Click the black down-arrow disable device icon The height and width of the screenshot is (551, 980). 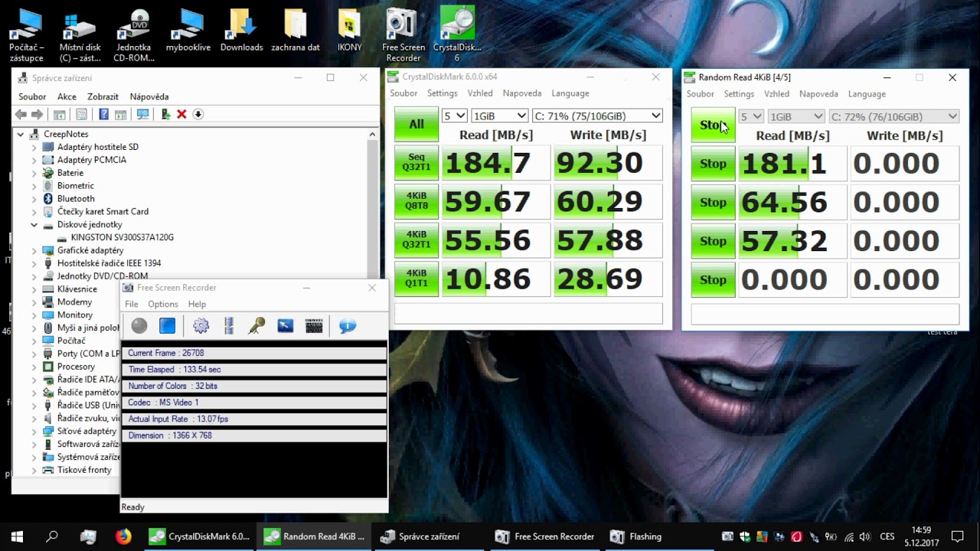click(x=198, y=114)
